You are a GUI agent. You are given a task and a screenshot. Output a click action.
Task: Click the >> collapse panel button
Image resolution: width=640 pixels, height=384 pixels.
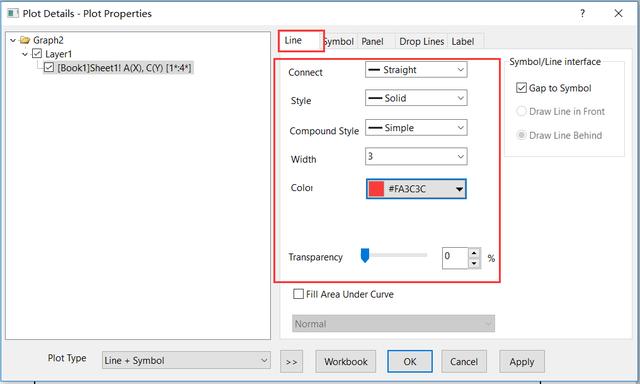(291, 362)
